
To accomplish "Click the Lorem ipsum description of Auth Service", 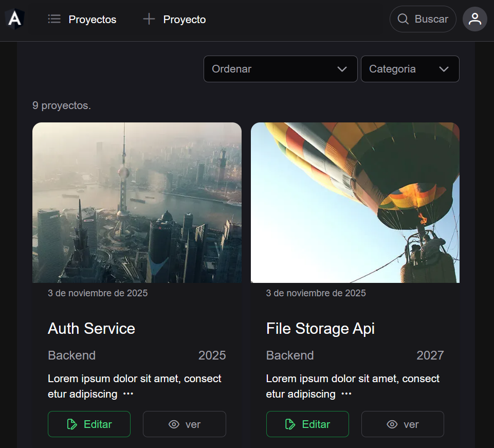I will click(x=135, y=386).
